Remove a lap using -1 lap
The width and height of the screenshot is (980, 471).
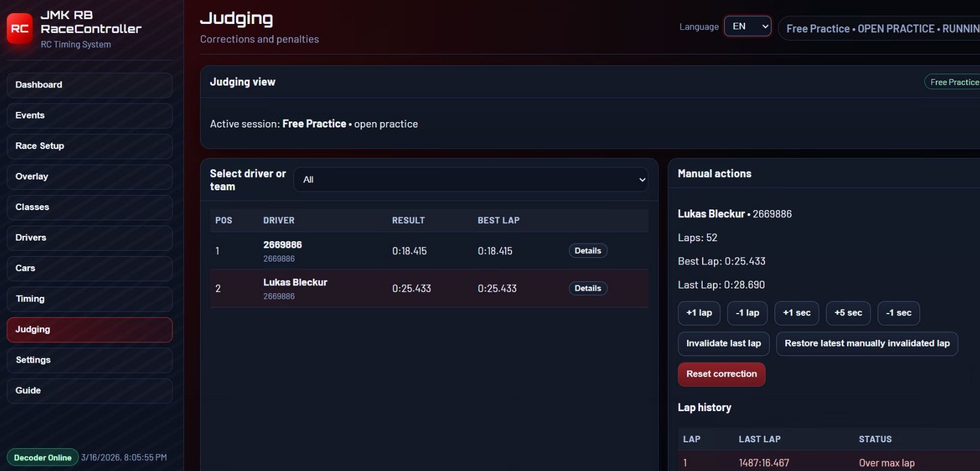pyautogui.click(x=747, y=313)
